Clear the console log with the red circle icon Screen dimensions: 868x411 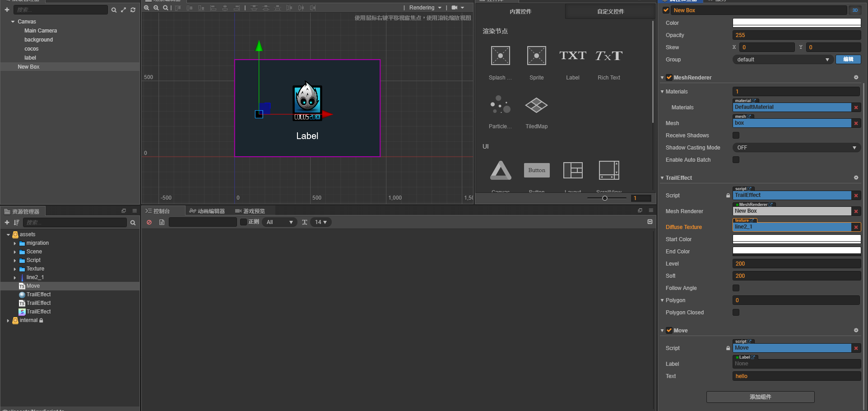coord(149,222)
